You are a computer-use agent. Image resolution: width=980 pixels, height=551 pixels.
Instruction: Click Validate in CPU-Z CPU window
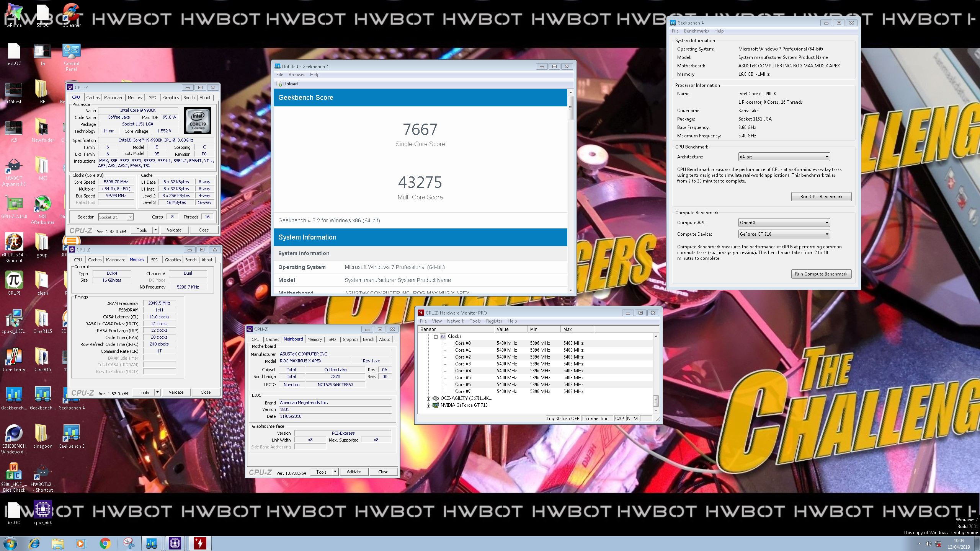[x=174, y=230]
